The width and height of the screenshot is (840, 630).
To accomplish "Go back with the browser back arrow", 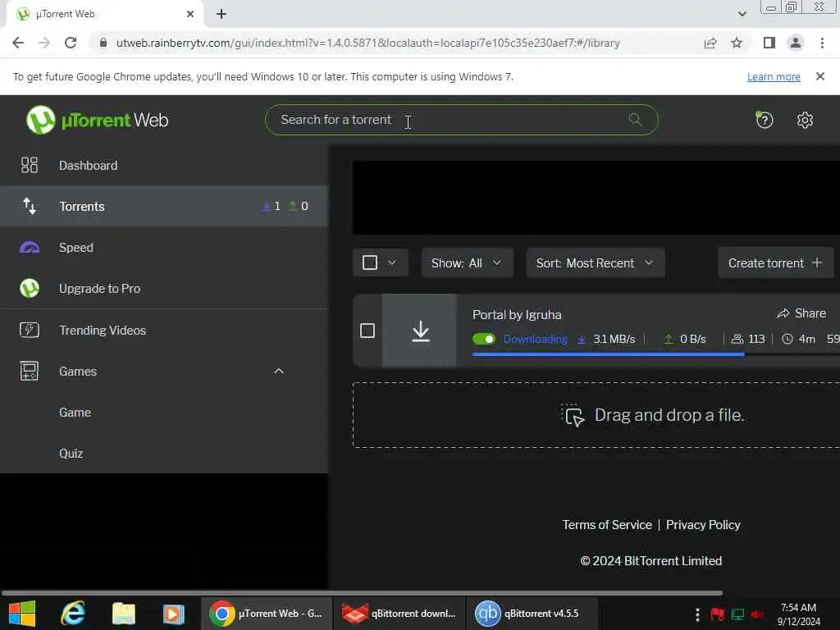I will [x=18, y=43].
